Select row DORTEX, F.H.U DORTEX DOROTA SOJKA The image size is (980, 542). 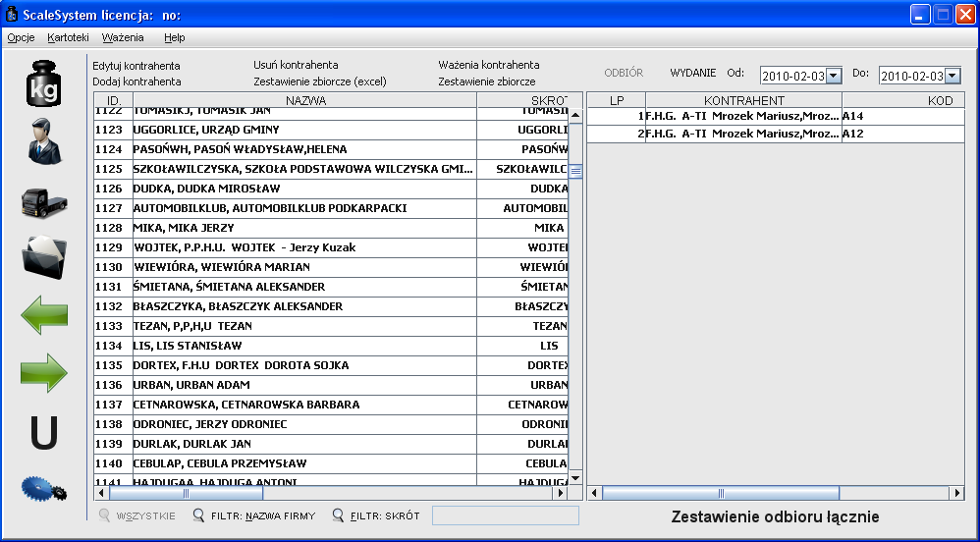[x=331, y=365]
